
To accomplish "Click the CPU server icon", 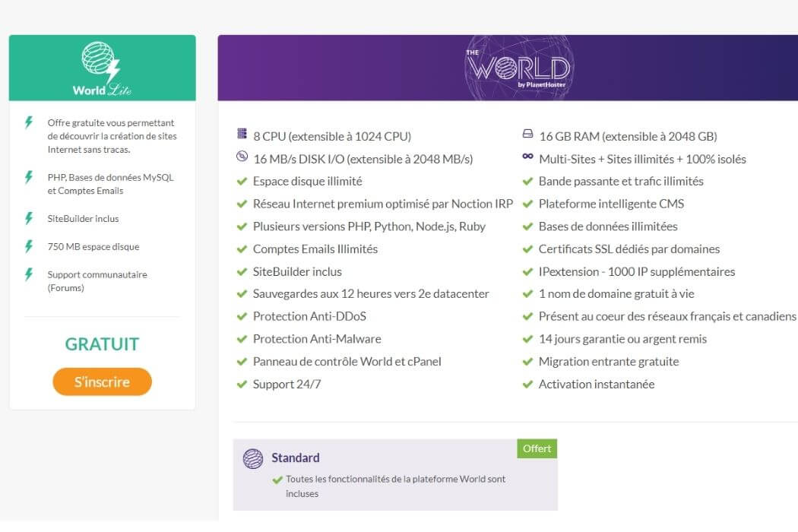I will 242,134.
